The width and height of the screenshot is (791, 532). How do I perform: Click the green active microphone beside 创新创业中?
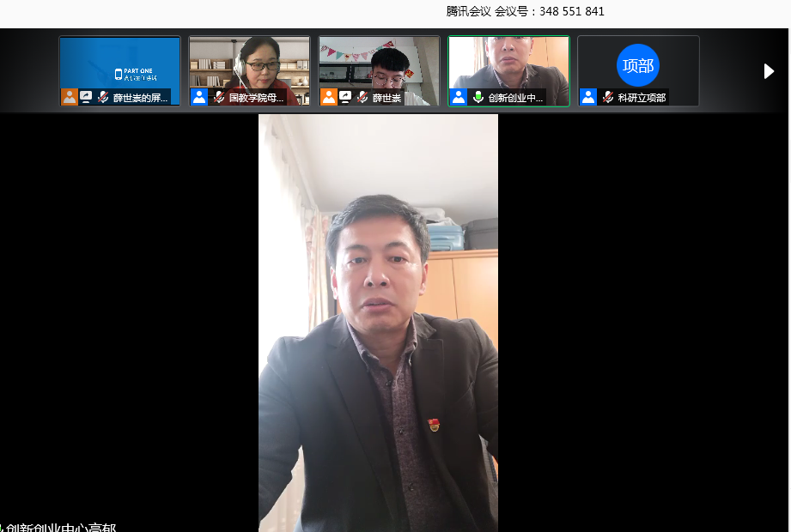coord(478,97)
